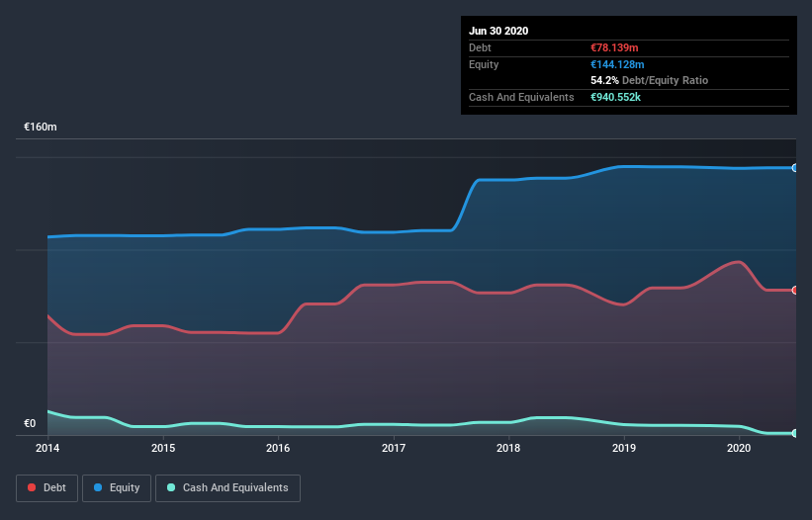Click the red Debt endpoint marker
Viewport: 812px width, 520px height.
pos(795,291)
